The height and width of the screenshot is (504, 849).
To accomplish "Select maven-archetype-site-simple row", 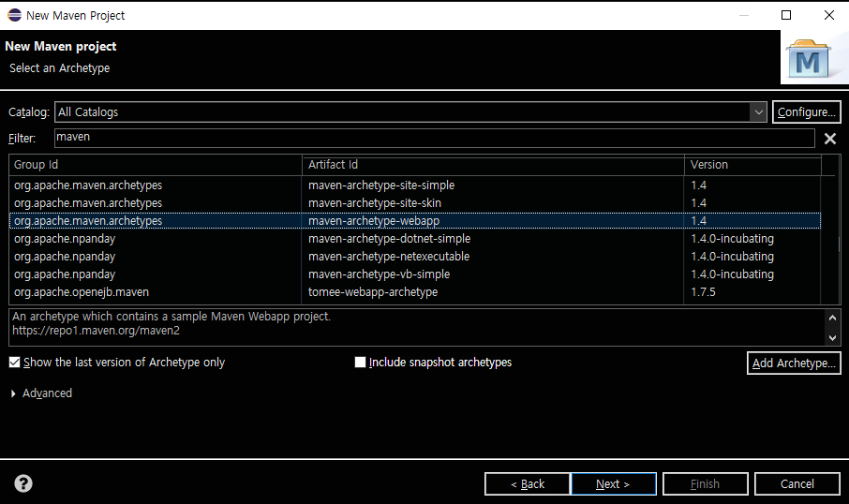I will [x=415, y=185].
